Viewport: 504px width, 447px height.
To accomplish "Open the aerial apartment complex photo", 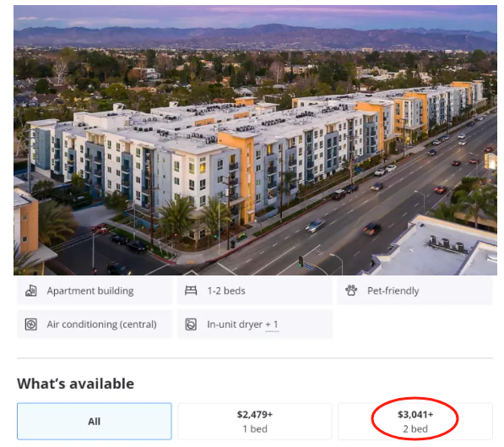I will coord(255,140).
